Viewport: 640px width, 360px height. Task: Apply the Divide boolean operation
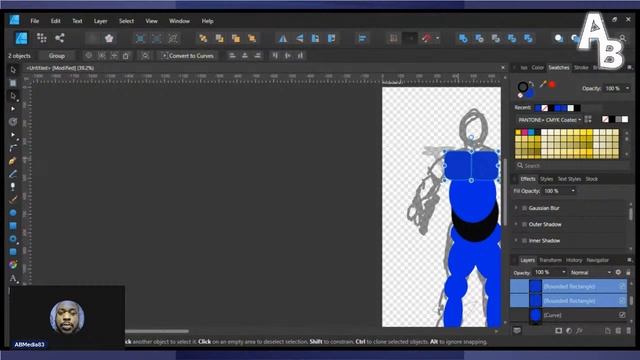click(x=528, y=38)
